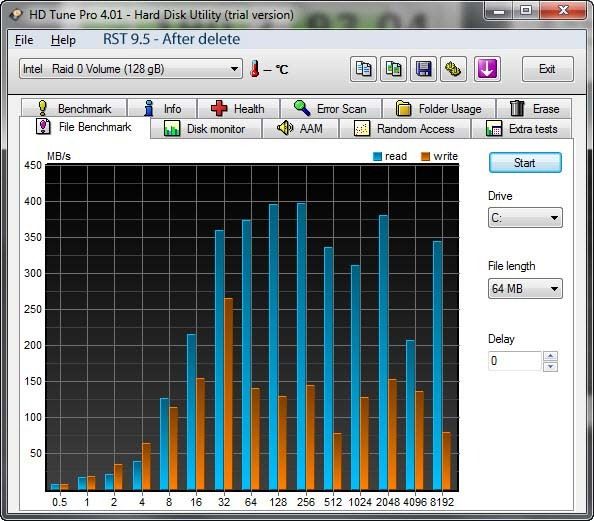Open the File length 64 MB dropdown
Screen dimensions: 594x521
click(525, 289)
